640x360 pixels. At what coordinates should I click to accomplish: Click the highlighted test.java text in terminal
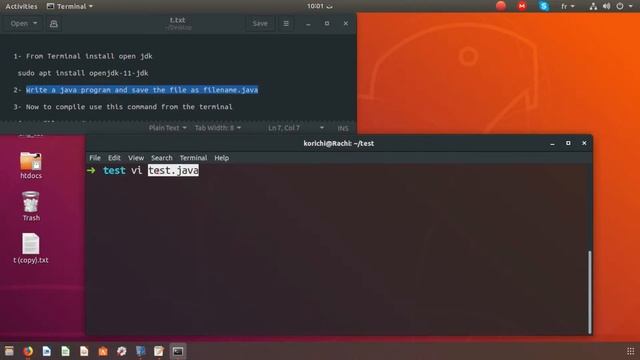coord(173,170)
